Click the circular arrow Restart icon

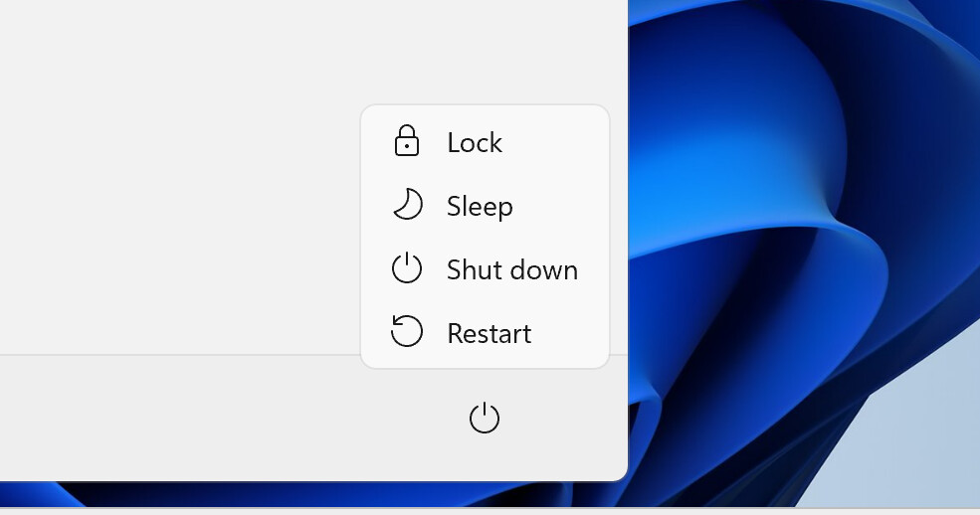click(406, 332)
